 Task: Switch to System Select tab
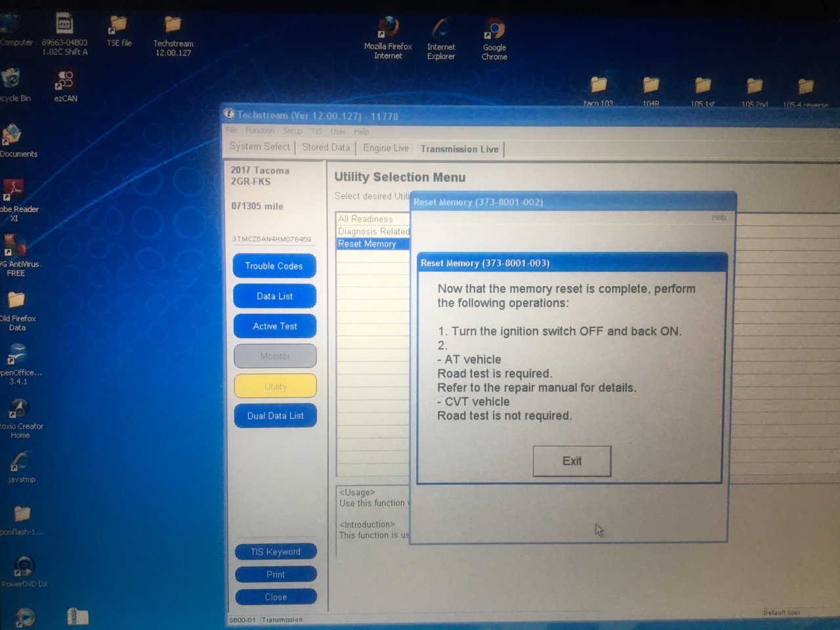259,147
